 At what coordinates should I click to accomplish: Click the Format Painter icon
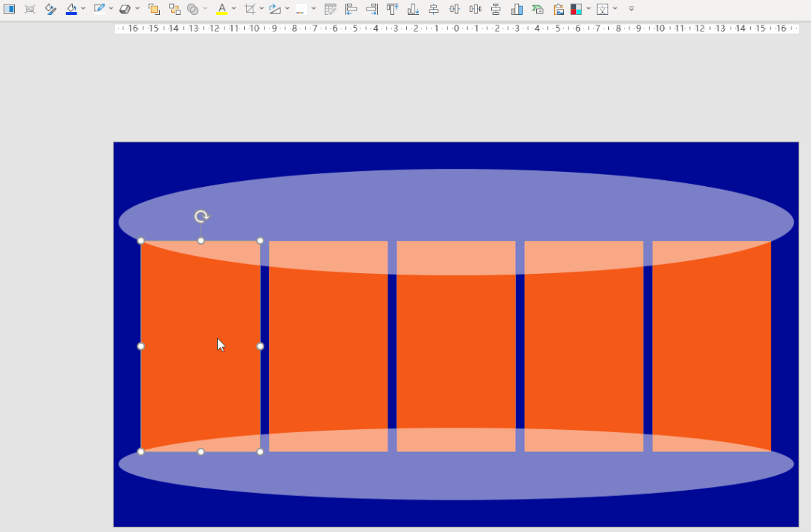(50, 9)
